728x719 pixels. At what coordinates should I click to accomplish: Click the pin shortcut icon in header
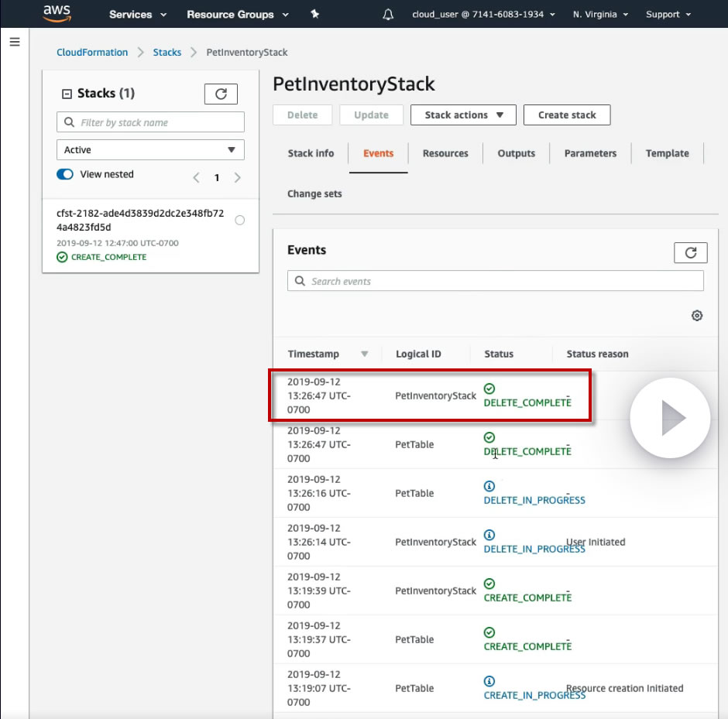[x=314, y=15]
